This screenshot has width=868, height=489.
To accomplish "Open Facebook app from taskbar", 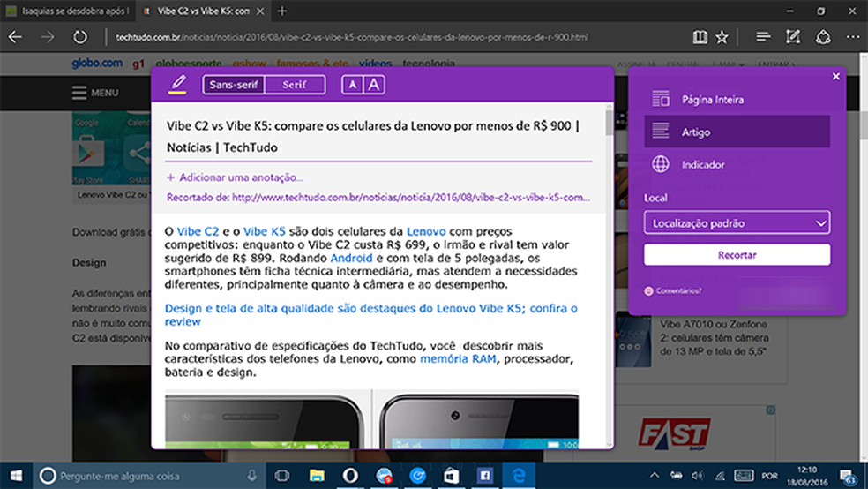I will (x=485, y=476).
